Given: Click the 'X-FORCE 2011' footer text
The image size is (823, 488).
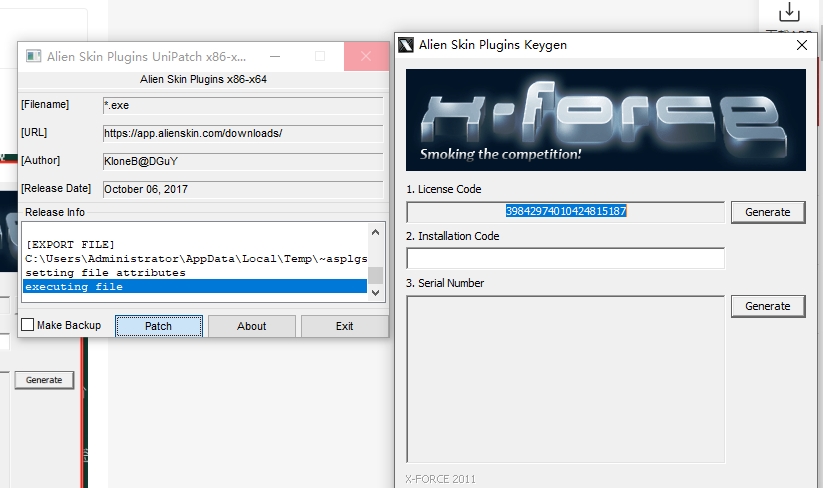Looking at the screenshot, I should point(440,479).
